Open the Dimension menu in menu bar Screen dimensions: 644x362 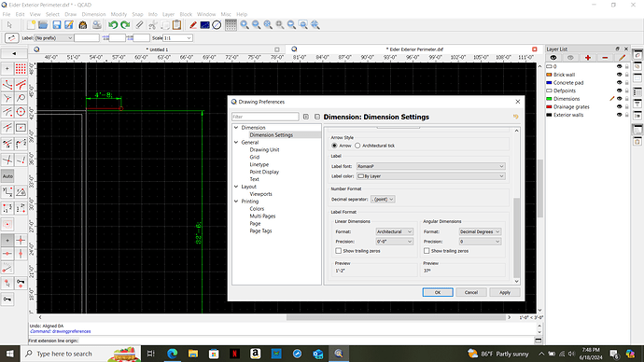(93, 14)
